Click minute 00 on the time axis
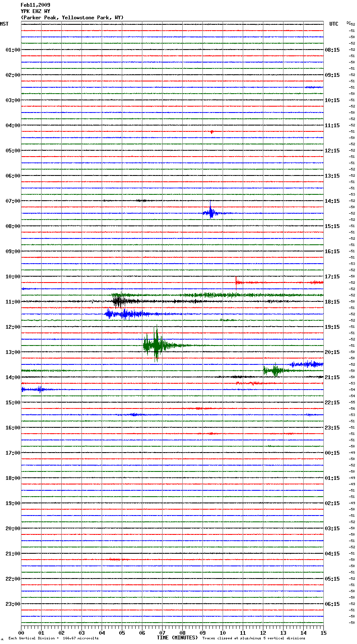 tap(21, 633)
